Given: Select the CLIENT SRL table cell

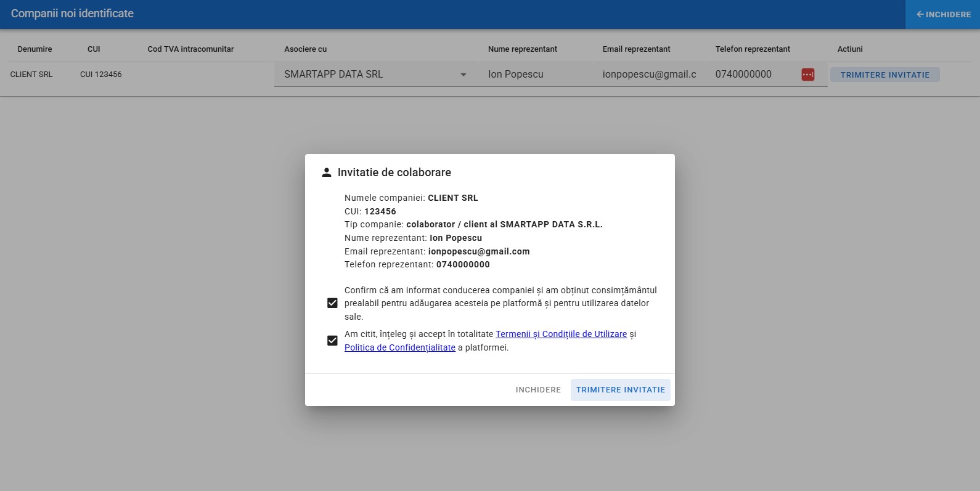Looking at the screenshot, I should tap(31, 75).
